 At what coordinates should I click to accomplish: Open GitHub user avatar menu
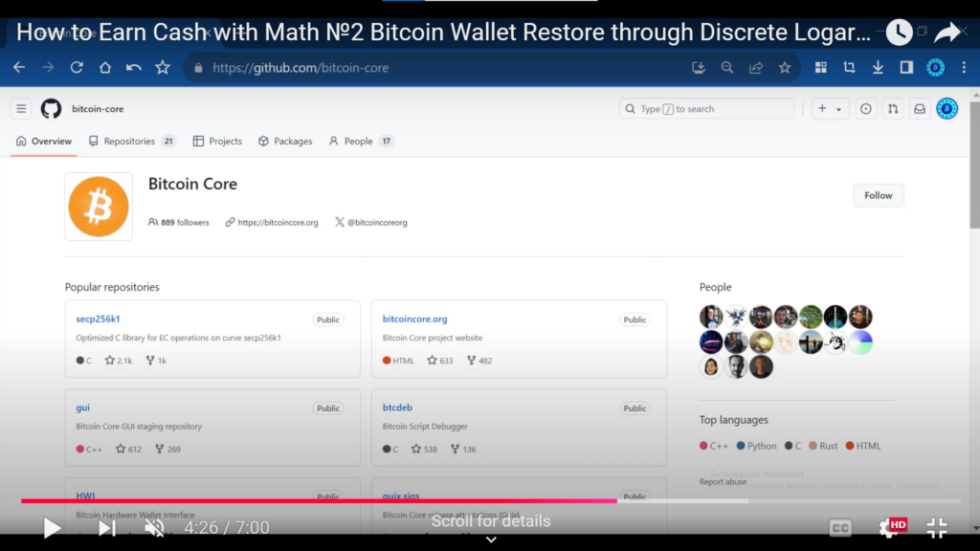pyautogui.click(x=947, y=109)
